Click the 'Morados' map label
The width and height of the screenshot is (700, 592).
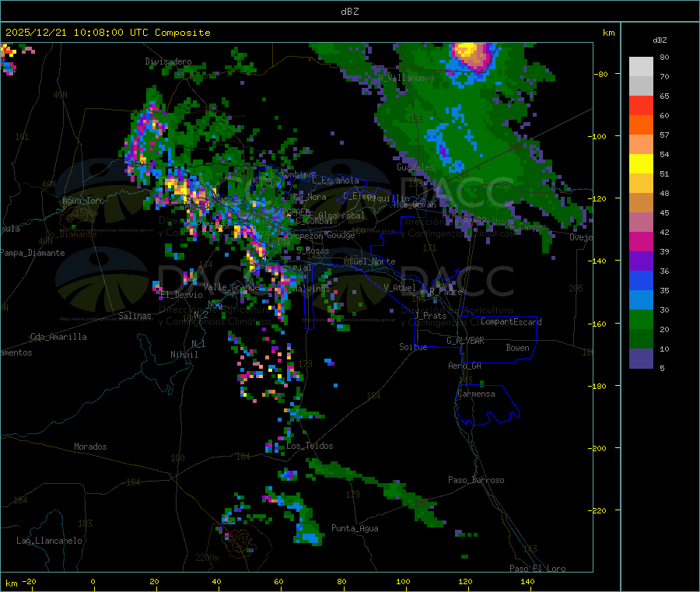pyautogui.click(x=90, y=447)
